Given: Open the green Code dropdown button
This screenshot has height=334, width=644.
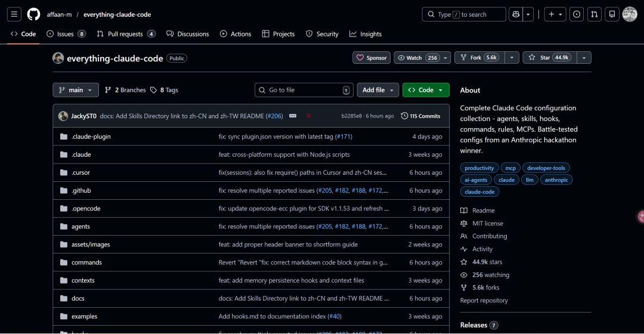Looking at the screenshot, I should pyautogui.click(x=426, y=90).
